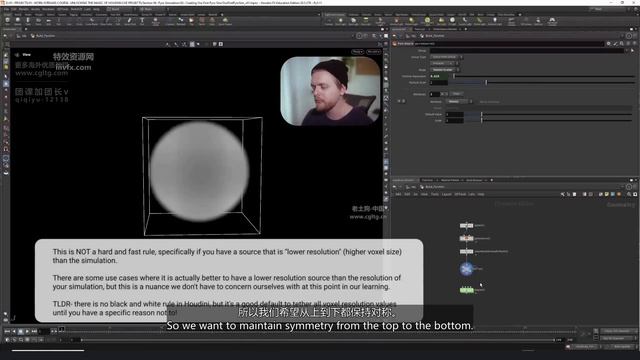Select the Spray Paint shelf tool
The height and width of the screenshot is (360, 640).
tap(130, 21)
